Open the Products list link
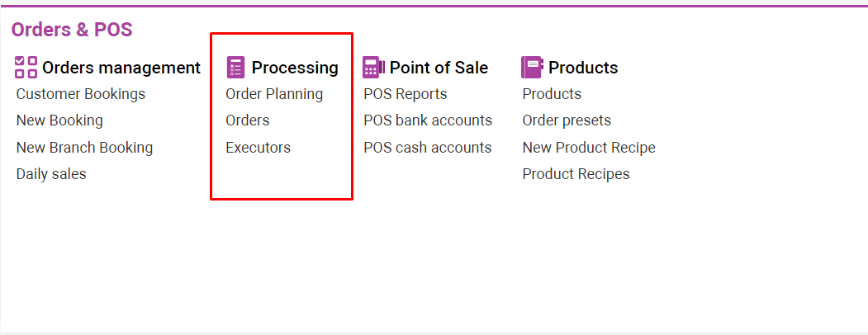Image resolution: width=868 pixels, height=335 pixels. (x=552, y=94)
